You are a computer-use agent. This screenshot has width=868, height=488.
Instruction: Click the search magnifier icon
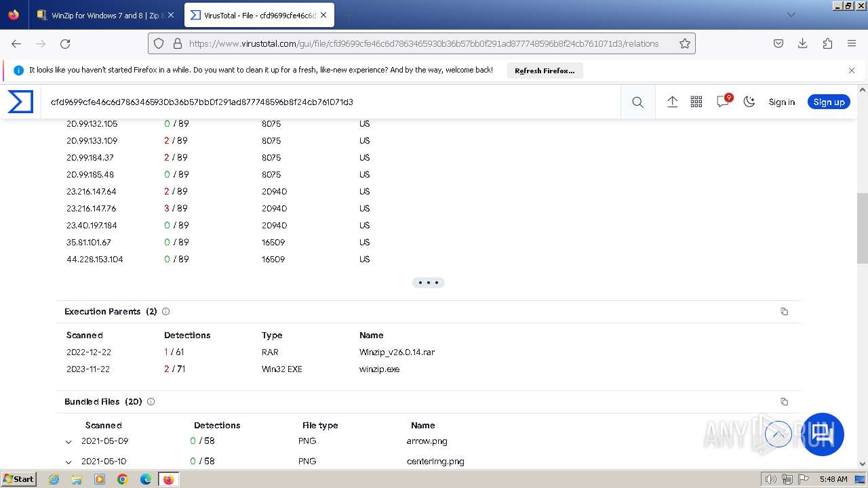[x=637, y=102]
